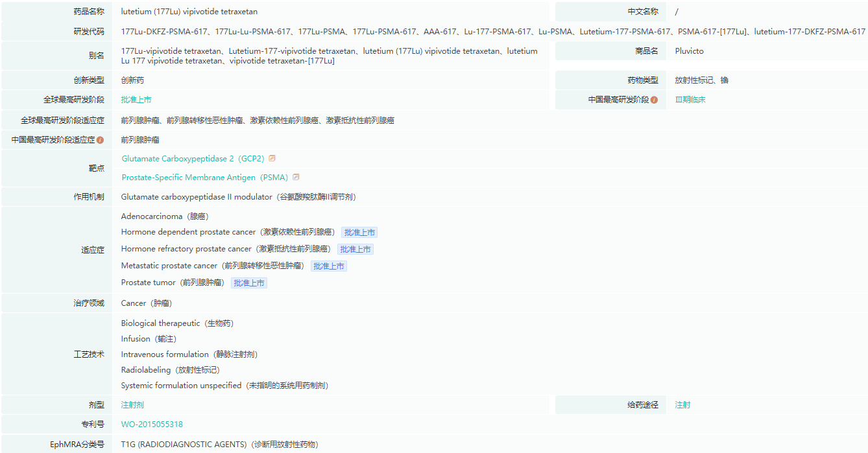Click the 研发代码 code list text
This screenshot has height=453, width=868.
click(493, 32)
